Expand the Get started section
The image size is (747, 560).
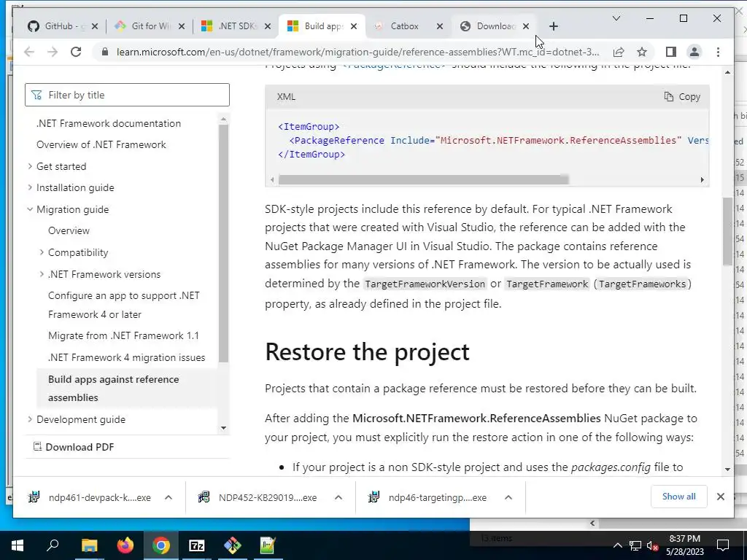[30, 166]
